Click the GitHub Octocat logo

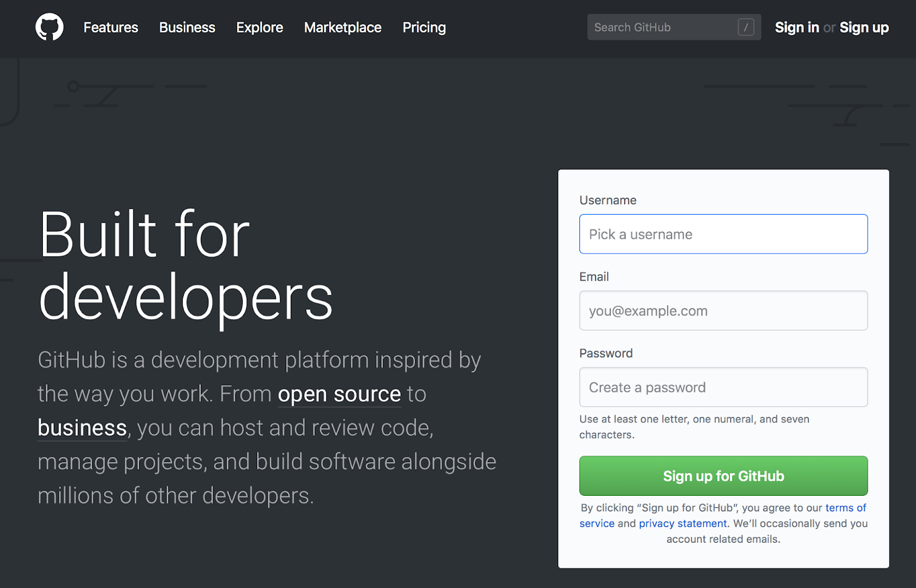tap(49, 27)
